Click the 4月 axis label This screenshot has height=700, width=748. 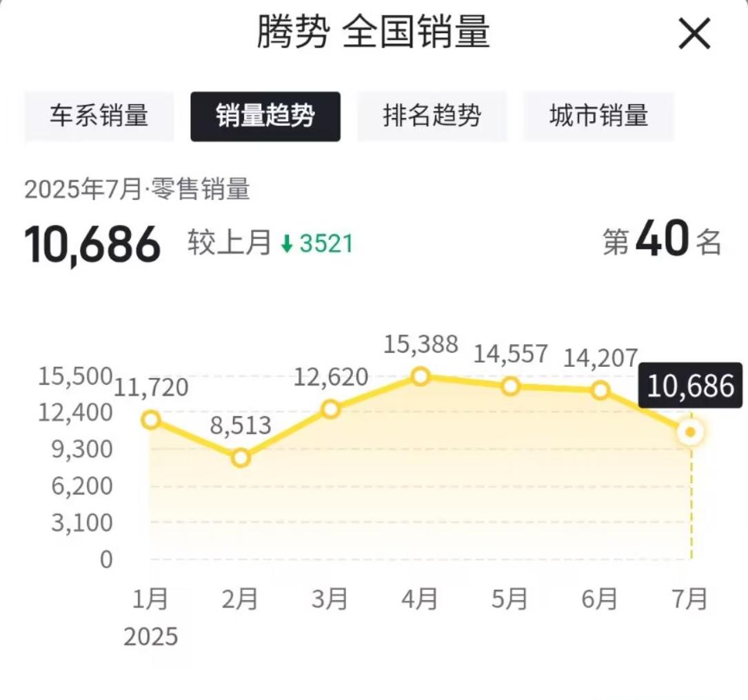pyautogui.click(x=419, y=599)
